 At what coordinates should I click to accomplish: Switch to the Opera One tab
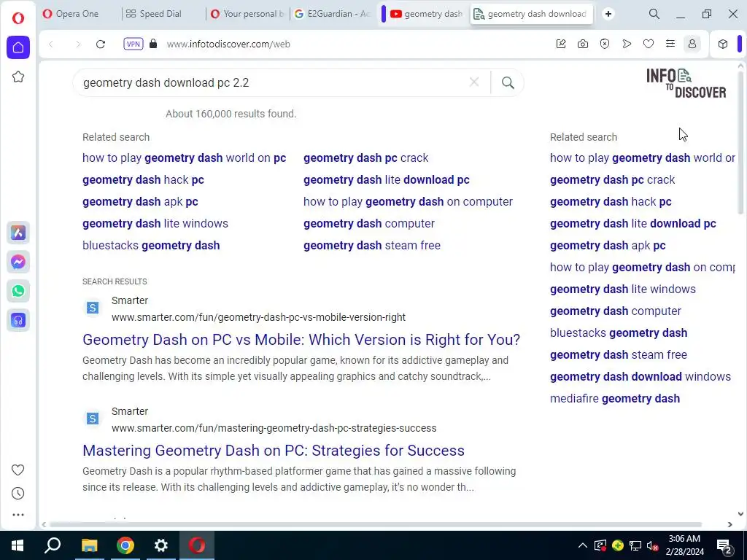point(77,14)
